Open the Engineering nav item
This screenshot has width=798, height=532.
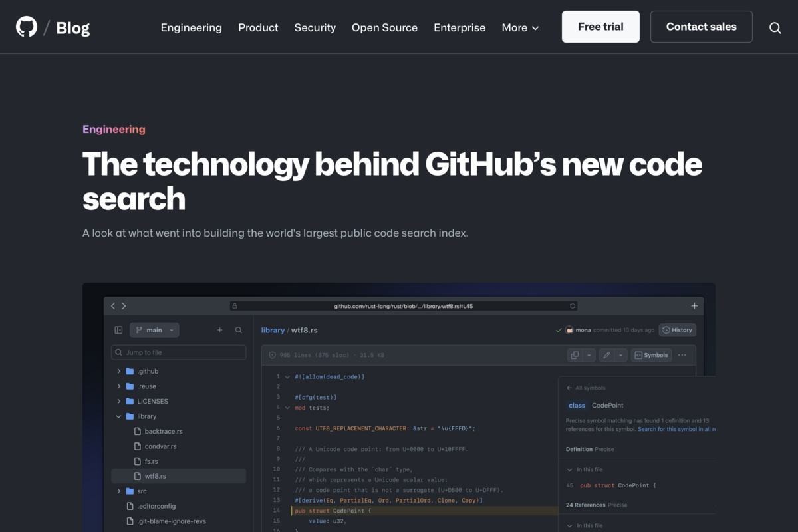coord(191,27)
